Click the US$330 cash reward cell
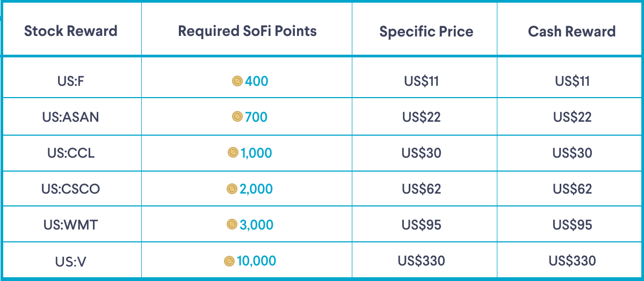This screenshot has width=644, height=281. coord(572,261)
